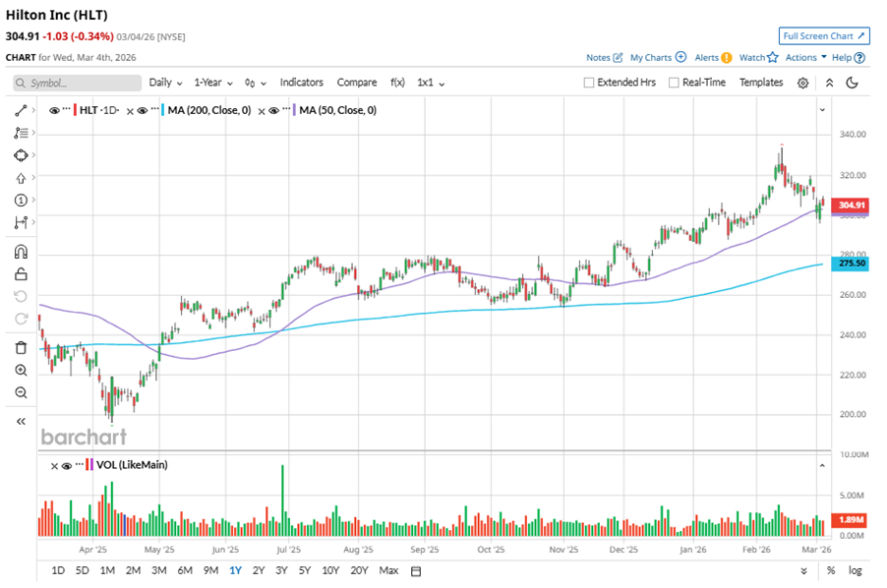Open the Daily frequency dropdown
Screen dimensions: 887x588
(x=165, y=84)
